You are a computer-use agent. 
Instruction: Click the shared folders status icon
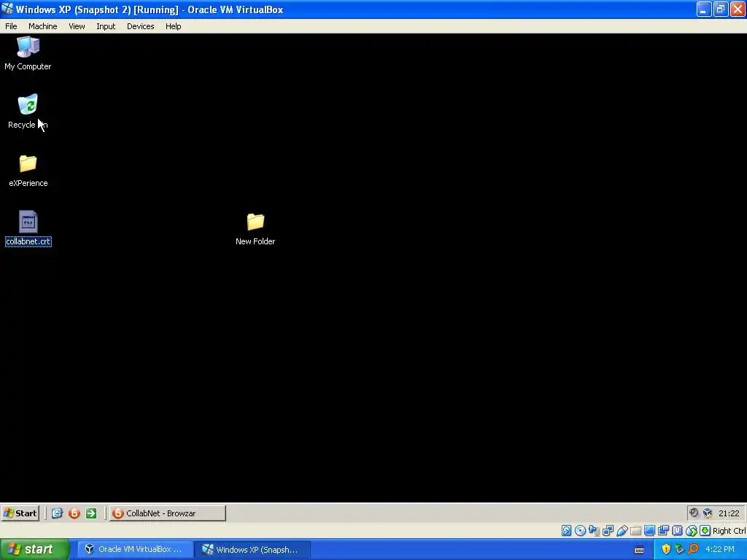[635, 531]
